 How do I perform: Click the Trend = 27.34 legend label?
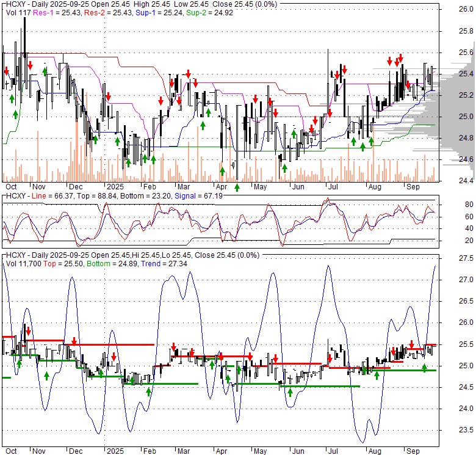click(x=164, y=264)
